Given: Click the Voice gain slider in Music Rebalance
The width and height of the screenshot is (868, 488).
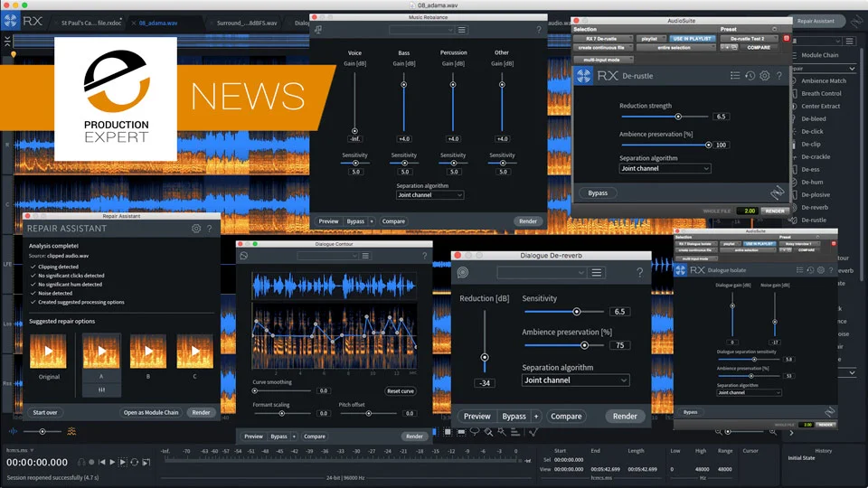Looking at the screenshot, I should pyautogui.click(x=354, y=101).
